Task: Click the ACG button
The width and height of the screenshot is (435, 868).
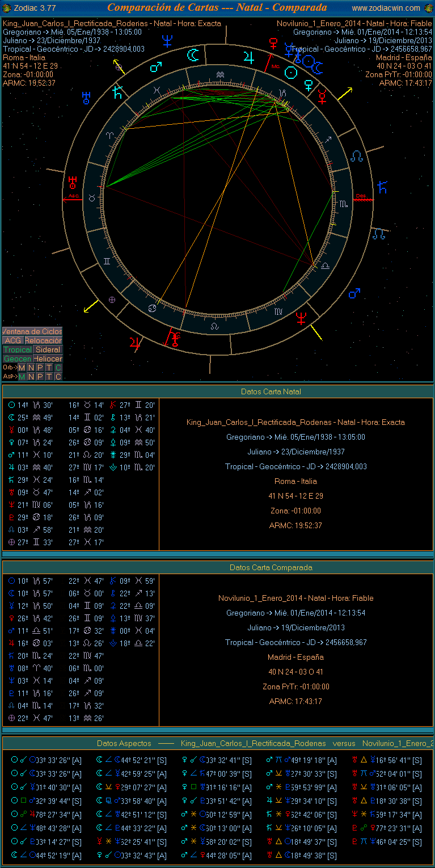Action: pyautogui.click(x=12, y=340)
